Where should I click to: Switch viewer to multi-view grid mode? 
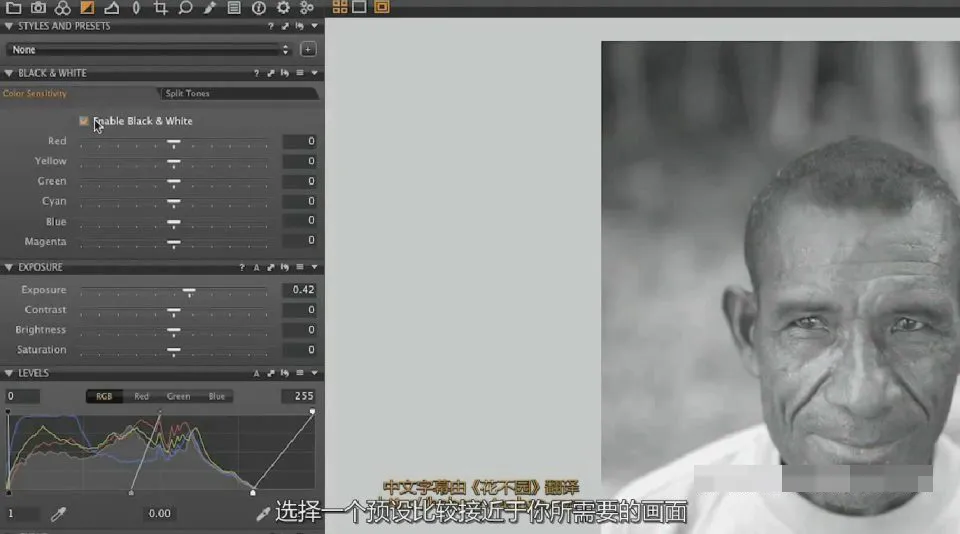340,7
